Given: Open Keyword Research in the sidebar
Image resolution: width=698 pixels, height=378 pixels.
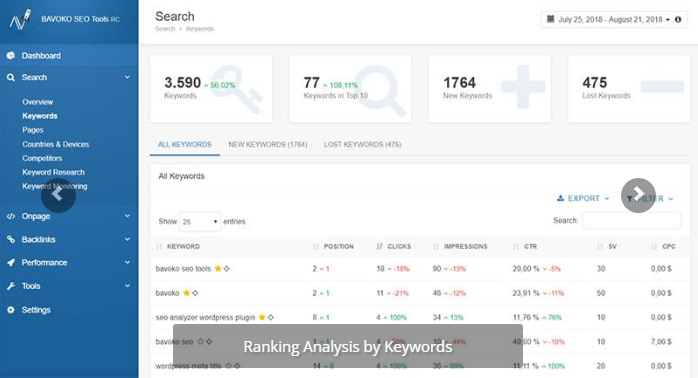Looking at the screenshot, I should [53, 172].
